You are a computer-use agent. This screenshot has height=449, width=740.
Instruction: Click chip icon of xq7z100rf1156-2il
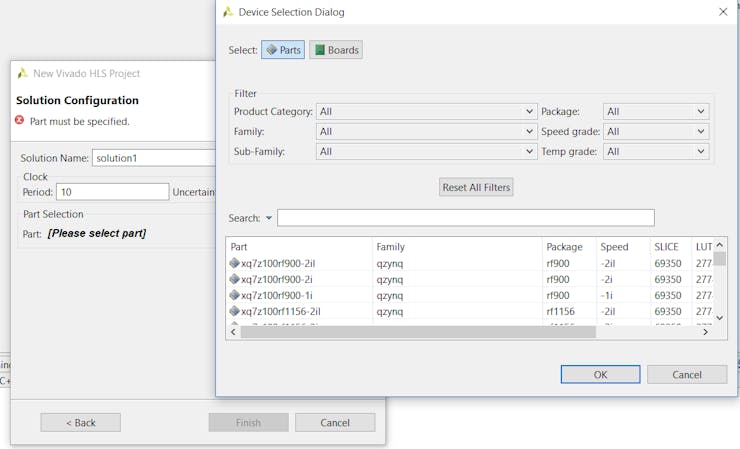(234, 311)
